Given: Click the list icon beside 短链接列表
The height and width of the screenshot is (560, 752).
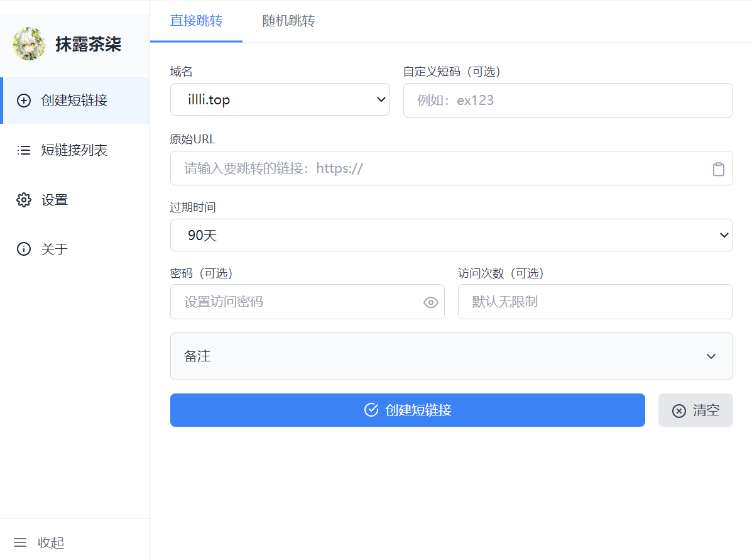Looking at the screenshot, I should [x=24, y=150].
